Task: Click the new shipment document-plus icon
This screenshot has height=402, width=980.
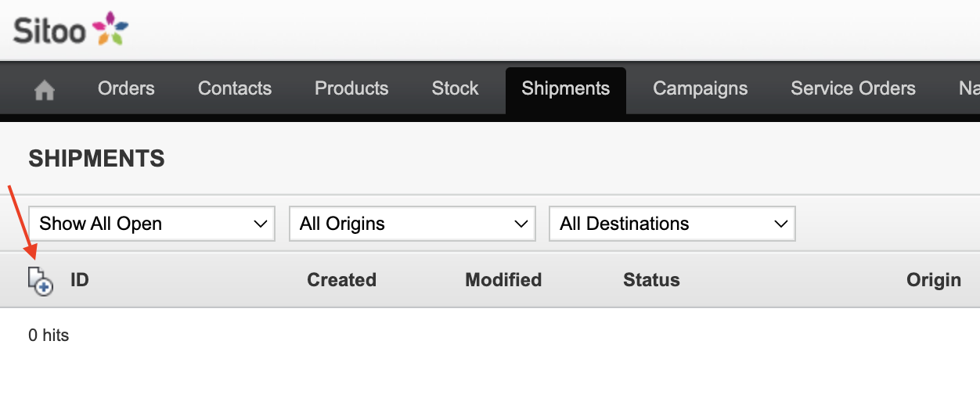Action: [x=41, y=281]
